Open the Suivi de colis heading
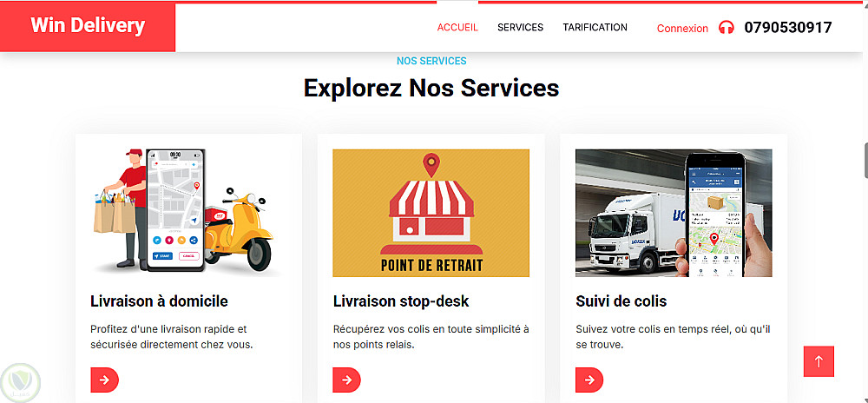The height and width of the screenshot is (403, 868). (x=621, y=301)
